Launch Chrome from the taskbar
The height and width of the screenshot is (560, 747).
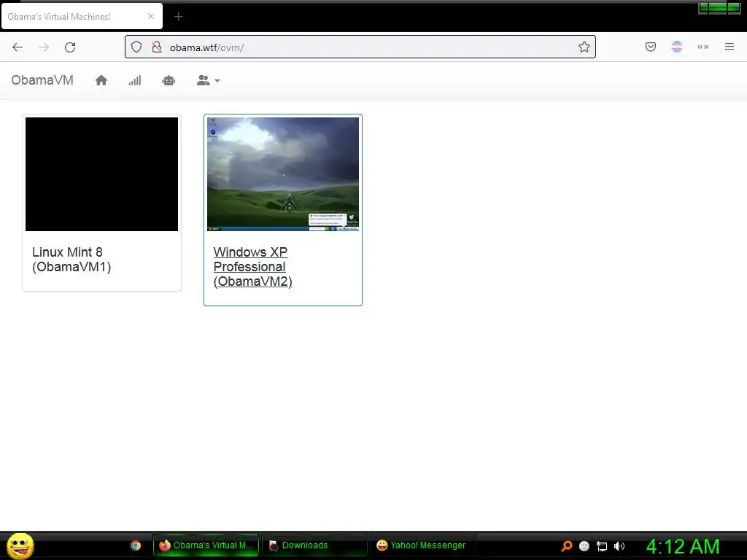(136, 545)
